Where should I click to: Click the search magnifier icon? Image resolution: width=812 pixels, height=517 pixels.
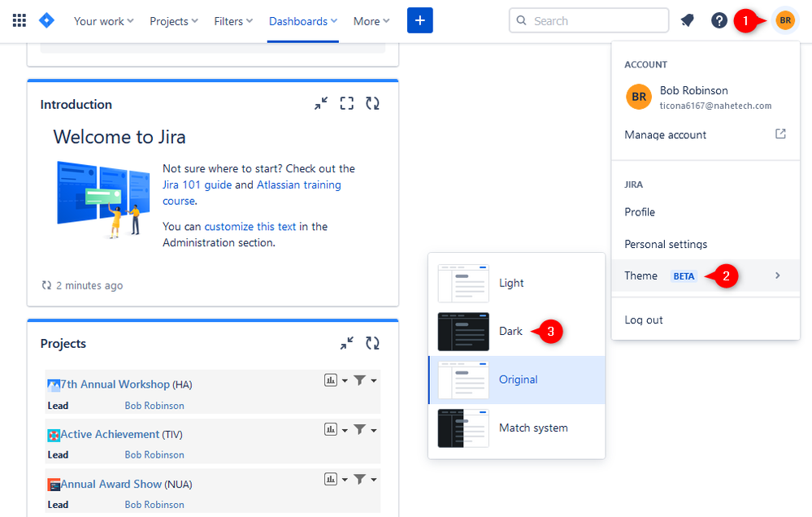point(522,20)
